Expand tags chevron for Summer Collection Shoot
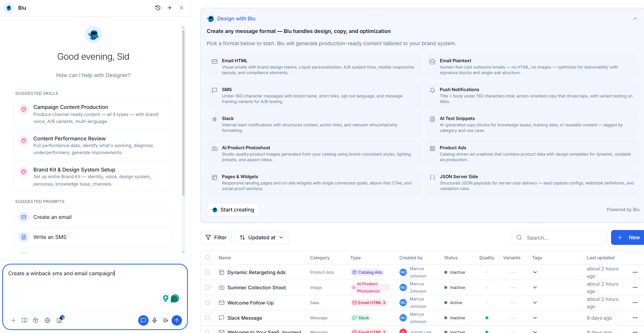The height and width of the screenshot is (333, 644). [x=535, y=287]
